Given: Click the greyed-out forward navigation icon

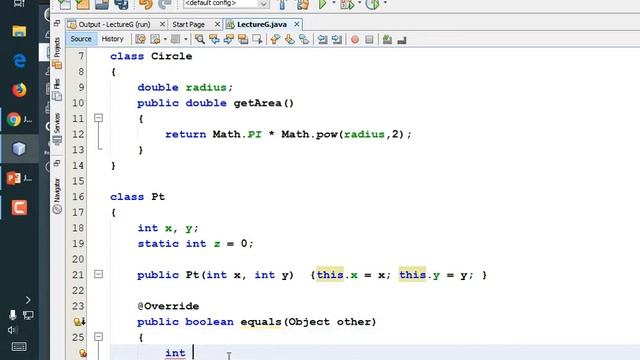Looking at the screenshot, I should [x=176, y=39].
